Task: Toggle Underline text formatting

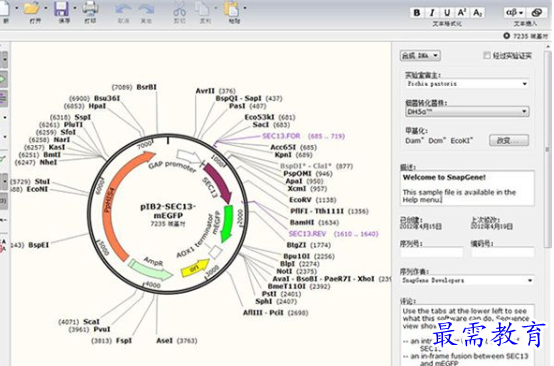Action: (447, 13)
